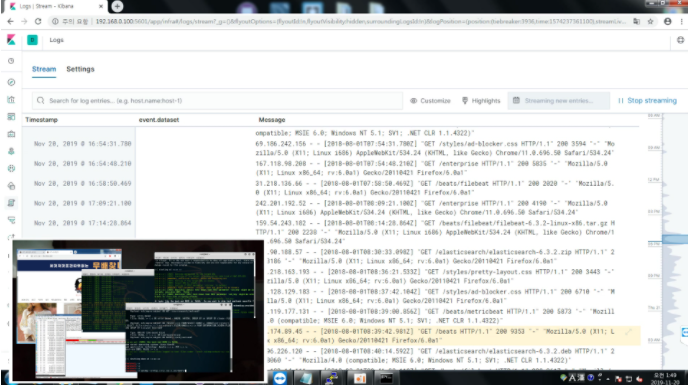Image resolution: width=688 pixels, height=385 pixels.
Task: Click the green space avatar icon
Action: 32,40
